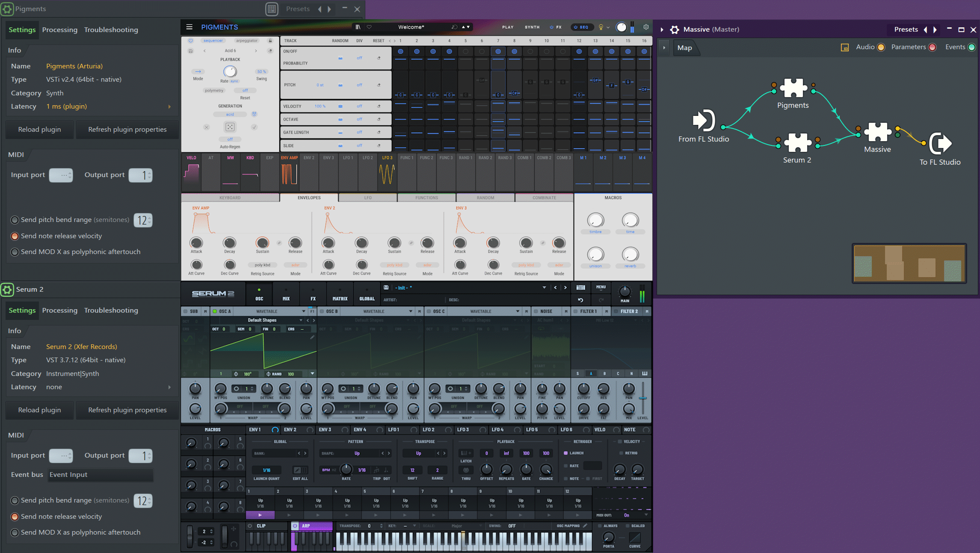Click Reload plugin button for Pigments
The height and width of the screenshot is (553, 980).
click(x=39, y=129)
